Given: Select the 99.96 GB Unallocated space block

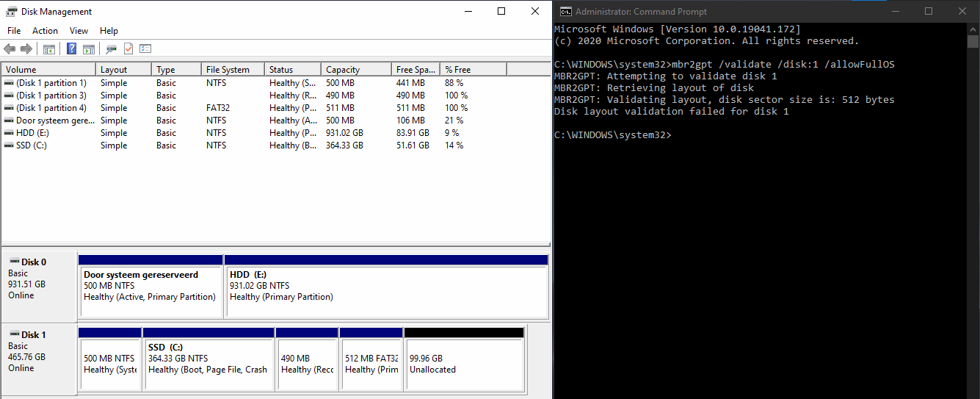Looking at the screenshot, I should 464,359.
